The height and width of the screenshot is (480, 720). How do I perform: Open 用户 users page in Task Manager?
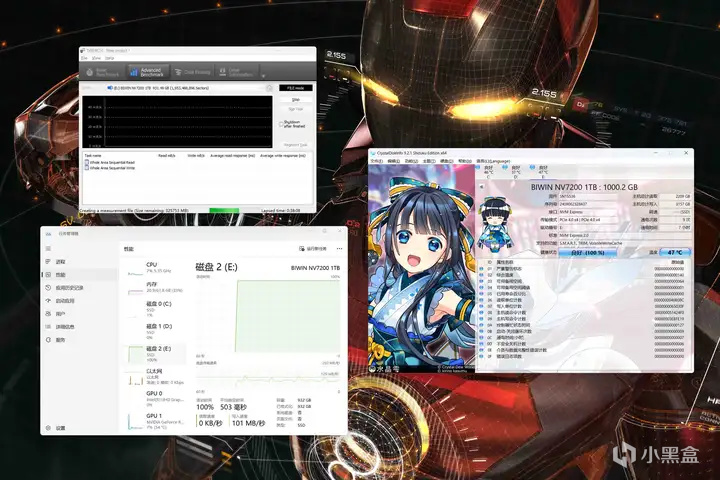tap(78, 314)
